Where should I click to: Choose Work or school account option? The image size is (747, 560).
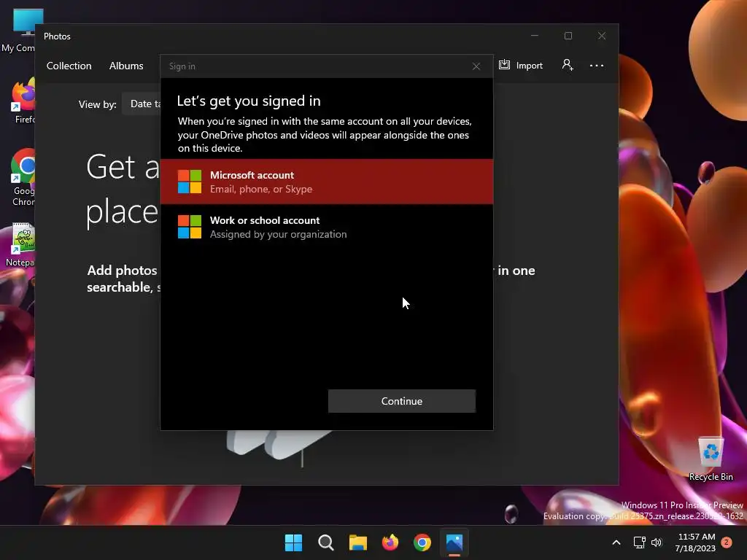(x=327, y=227)
